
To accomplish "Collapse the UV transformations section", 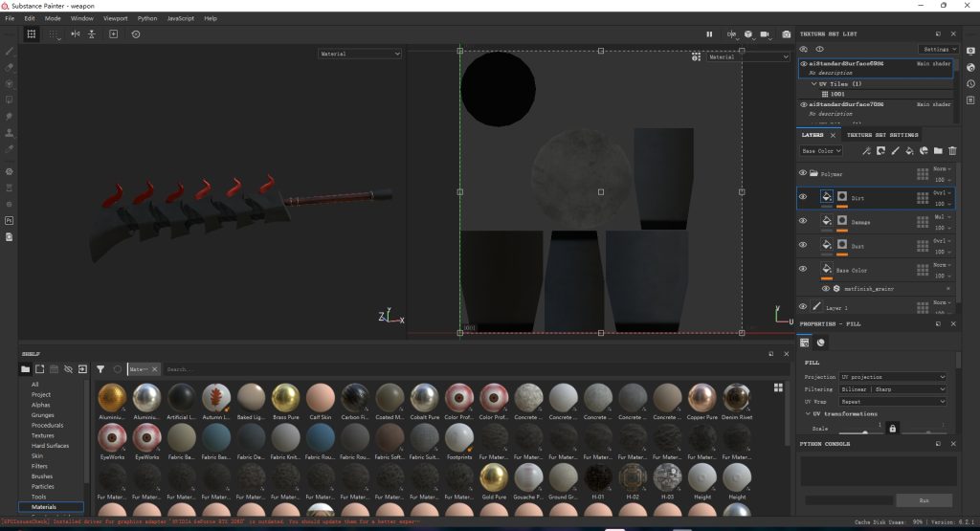I will tap(808, 413).
